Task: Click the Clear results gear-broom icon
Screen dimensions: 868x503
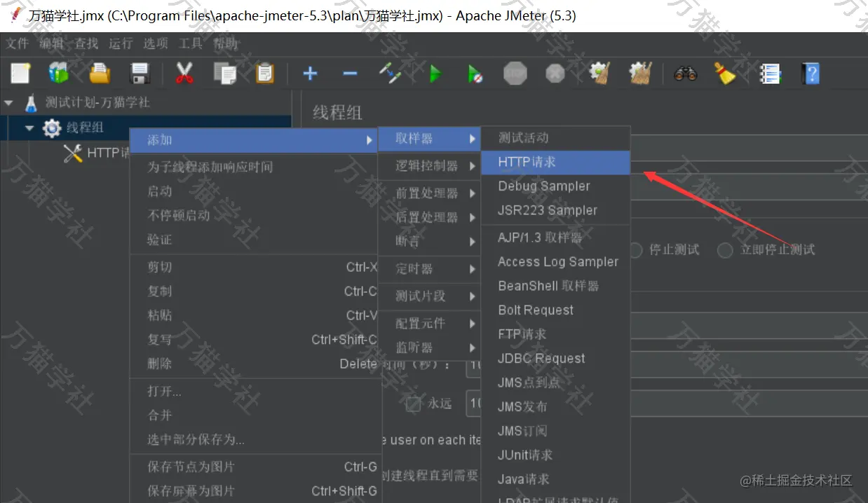Action: coord(599,74)
